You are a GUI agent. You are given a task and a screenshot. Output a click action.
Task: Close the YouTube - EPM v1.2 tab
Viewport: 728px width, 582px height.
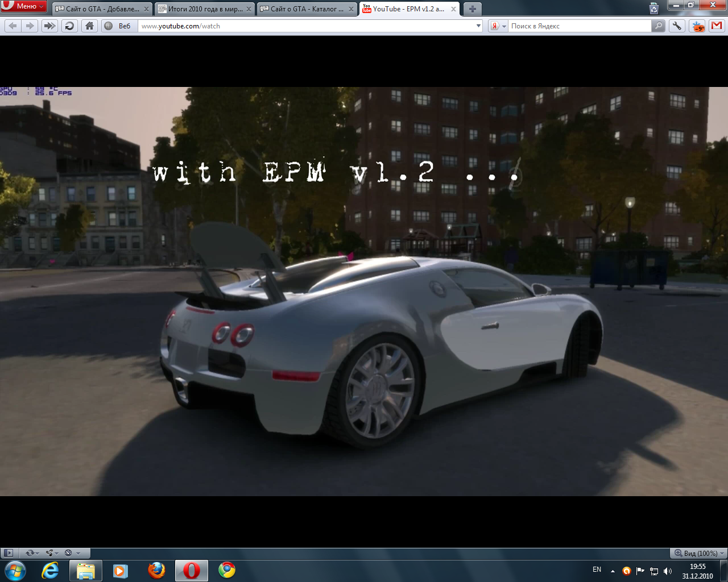453,9
